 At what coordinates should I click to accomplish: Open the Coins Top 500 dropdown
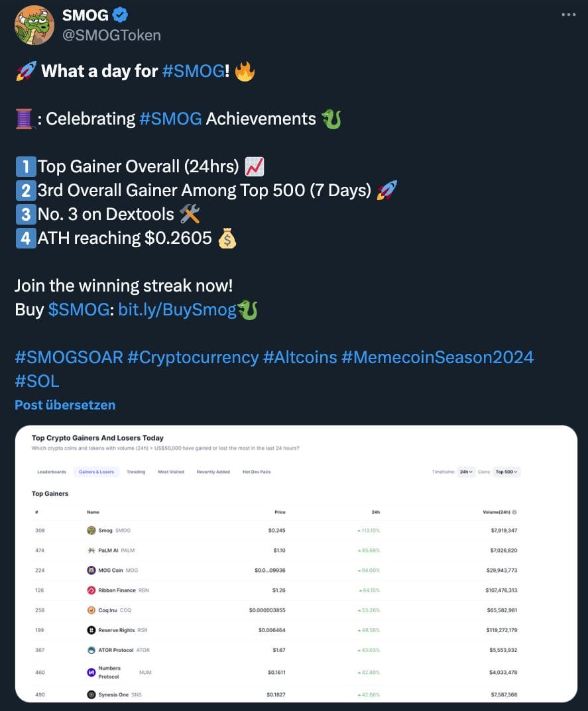504,472
